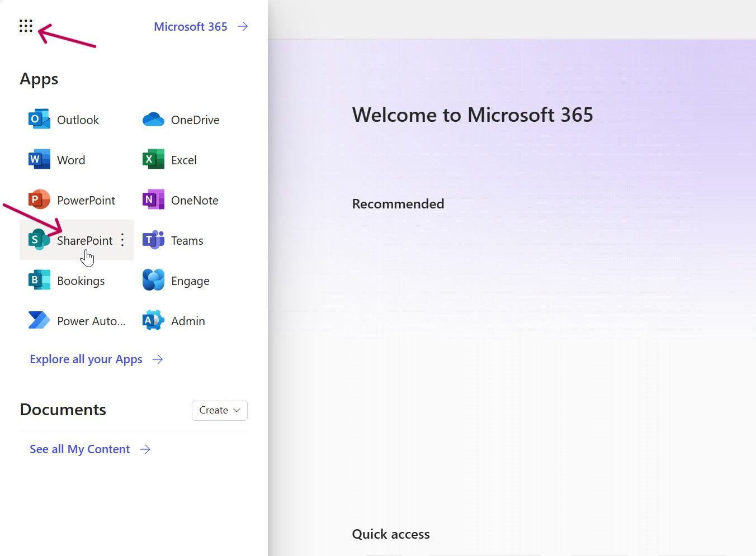Image resolution: width=756 pixels, height=556 pixels.
Task: Click arrow beside See all My Content
Action: (145, 449)
